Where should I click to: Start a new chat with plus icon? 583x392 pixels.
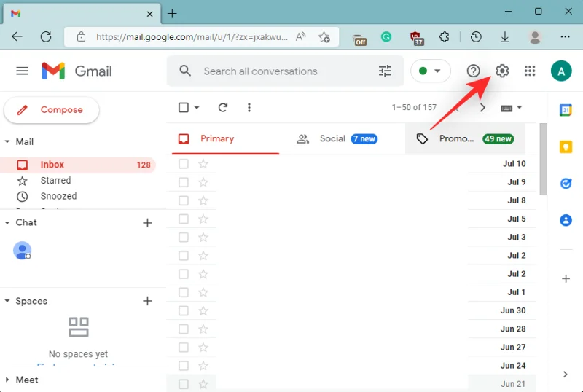click(148, 223)
